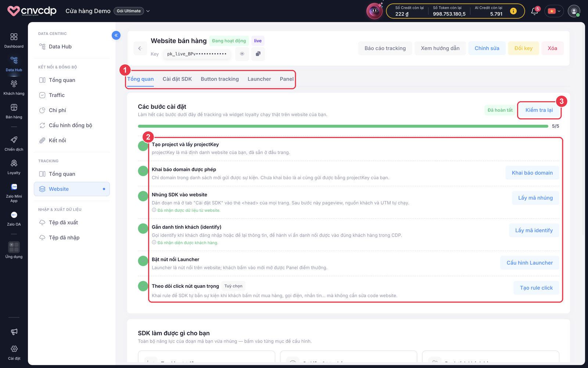This screenshot has height=368, width=588.
Task: Collapse the Data Hub side panel
Action: (116, 35)
